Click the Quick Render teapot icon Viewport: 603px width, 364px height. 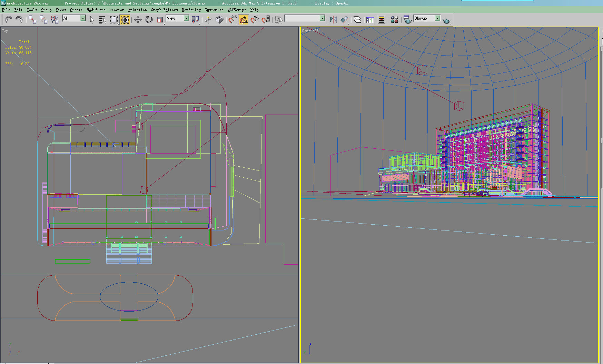coord(446,21)
